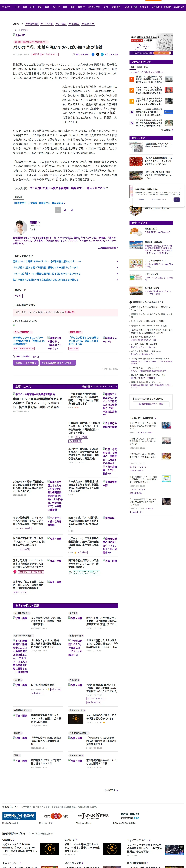186x868 pixels.
Task: Share article on Facebook icon
Action: coord(93,54)
